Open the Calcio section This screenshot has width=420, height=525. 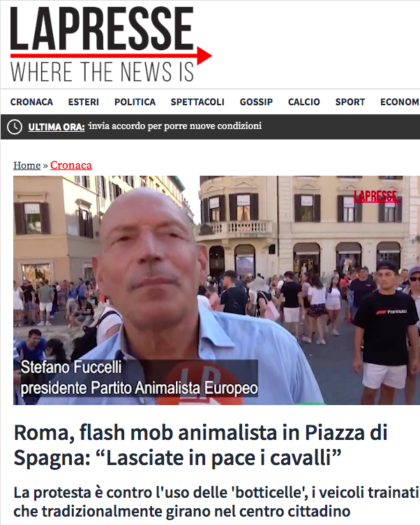pyautogui.click(x=304, y=102)
